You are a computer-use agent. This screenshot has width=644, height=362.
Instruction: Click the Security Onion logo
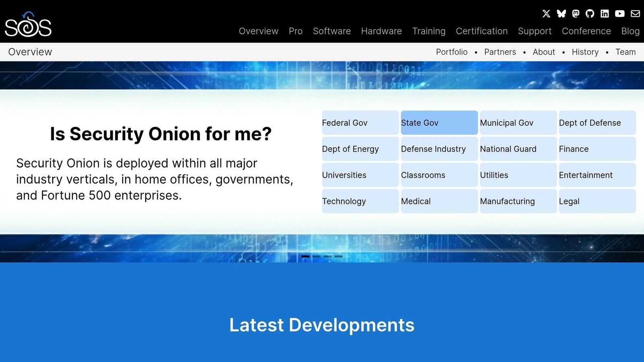[x=28, y=25]
